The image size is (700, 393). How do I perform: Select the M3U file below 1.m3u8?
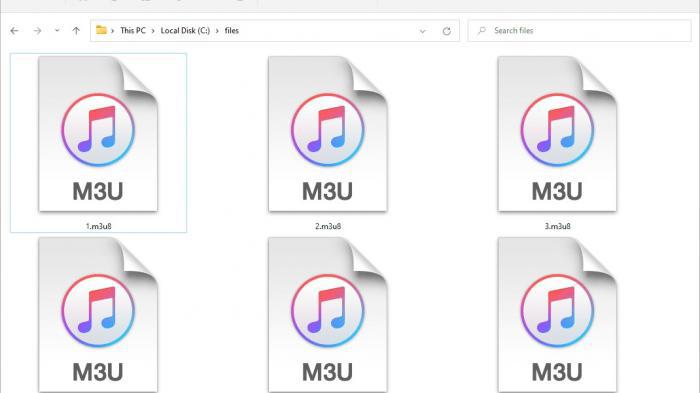pos(98,315)
